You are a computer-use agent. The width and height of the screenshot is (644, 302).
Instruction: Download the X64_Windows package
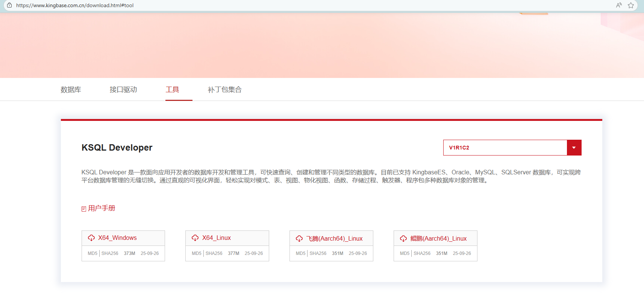[117, 238]
